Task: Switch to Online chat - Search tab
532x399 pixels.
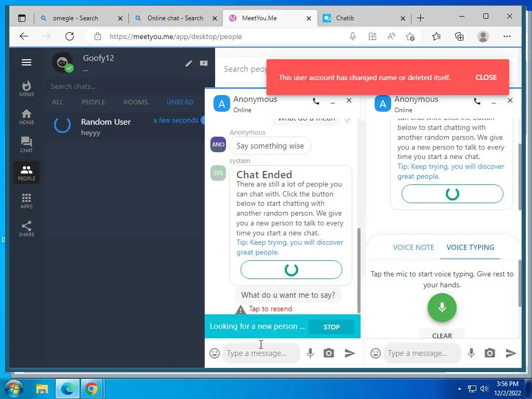Action: coord(175,18)
